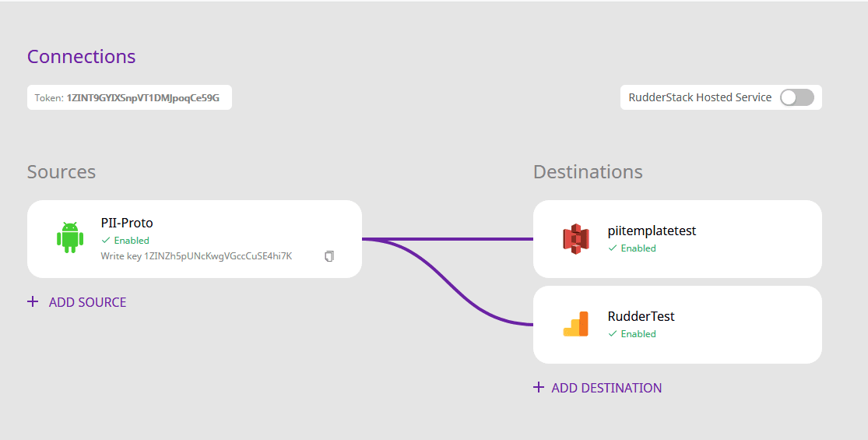Copy the PII-Proto write key
The image size is (868, 440).
pos(329,256)
